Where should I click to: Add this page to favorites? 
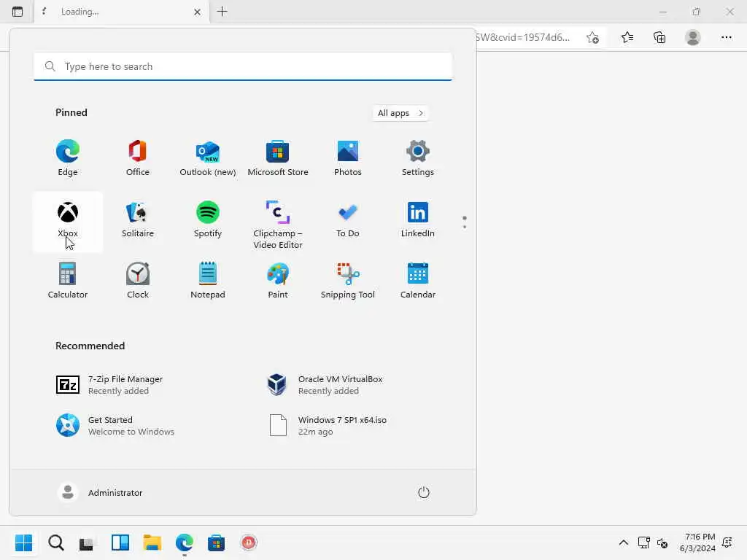(592, 37)
